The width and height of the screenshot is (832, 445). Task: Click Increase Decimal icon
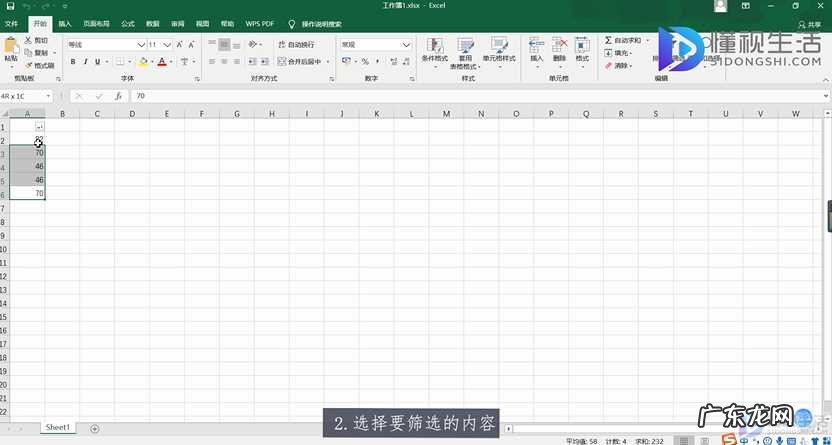tap(394, 62)
